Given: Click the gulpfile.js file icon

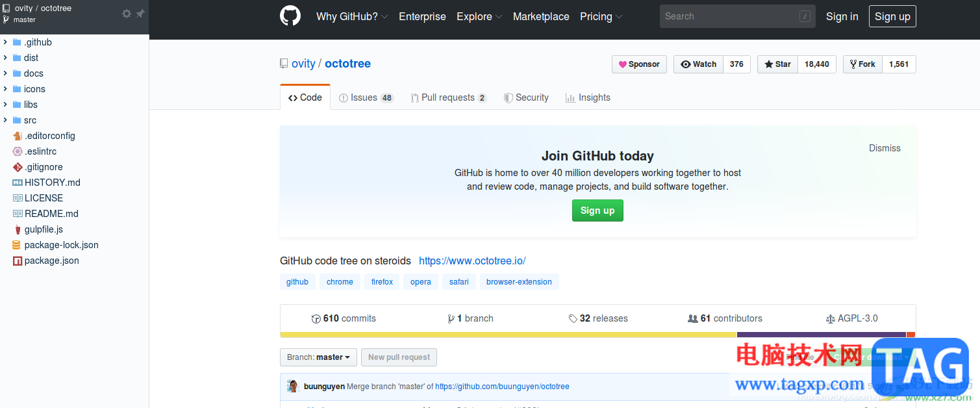Looking at the screenshot, I should 18,229.
